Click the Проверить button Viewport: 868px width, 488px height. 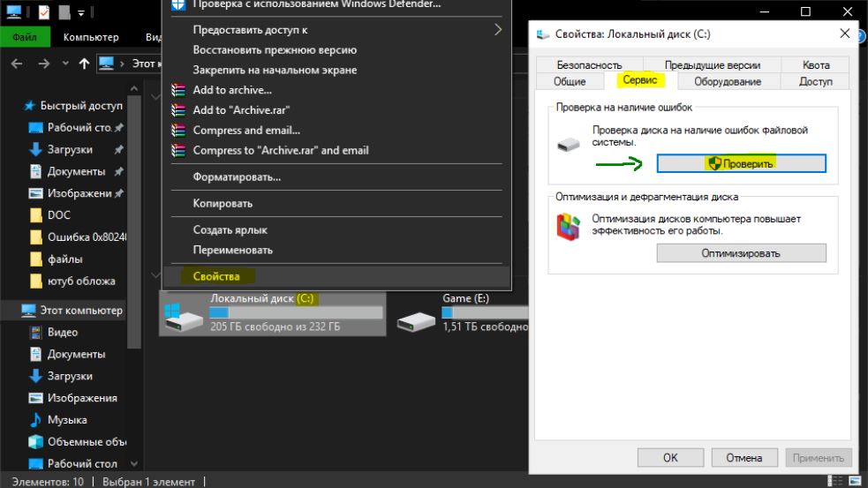741,163
